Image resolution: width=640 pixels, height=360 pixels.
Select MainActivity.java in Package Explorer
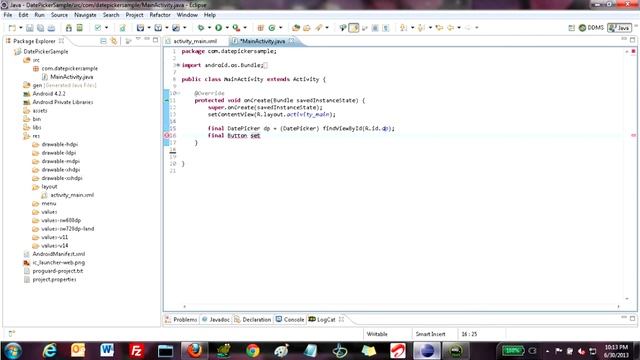coord(72,77)
